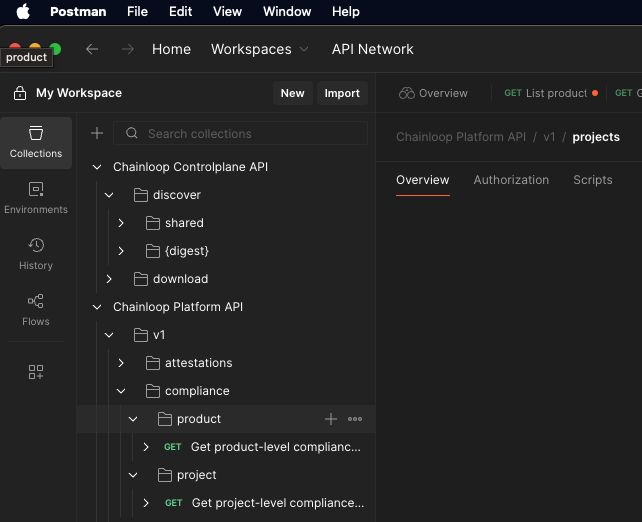The width and height of the screenshot is (642, 522).
Task: Create new collection with plus icon
Action: click(x=97, y=133)
